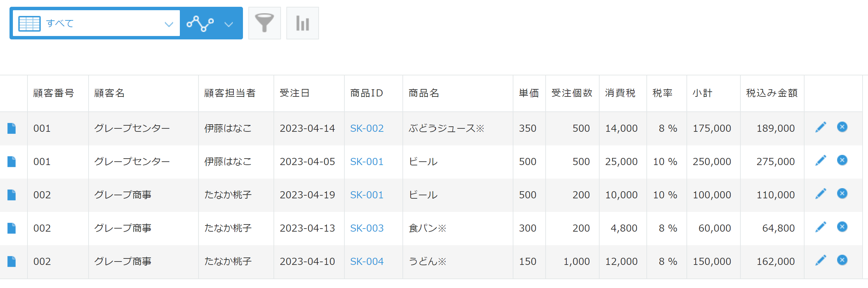
Task: Click the 受注日 column header
Action: click(x=294, y=93)
